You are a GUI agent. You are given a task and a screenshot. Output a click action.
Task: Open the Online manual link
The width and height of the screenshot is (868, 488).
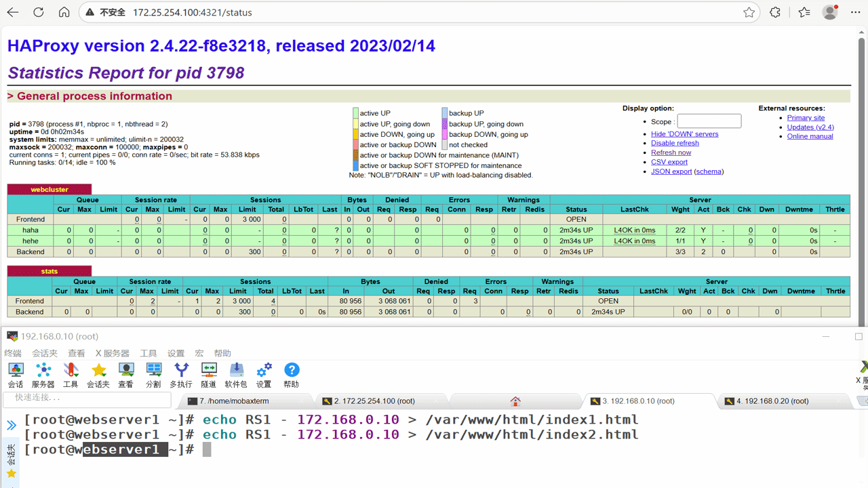click(810, 137)
